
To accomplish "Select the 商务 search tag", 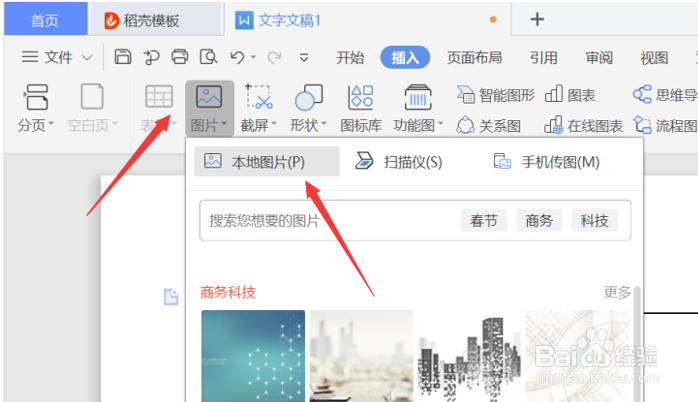I will (x=539, y=220).
